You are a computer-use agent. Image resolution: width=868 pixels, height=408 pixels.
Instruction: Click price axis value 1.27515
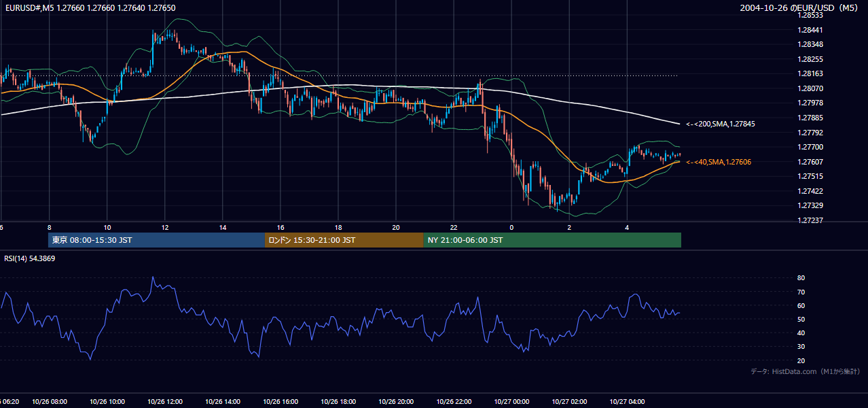pyautogui.click(x=811, y=176)
